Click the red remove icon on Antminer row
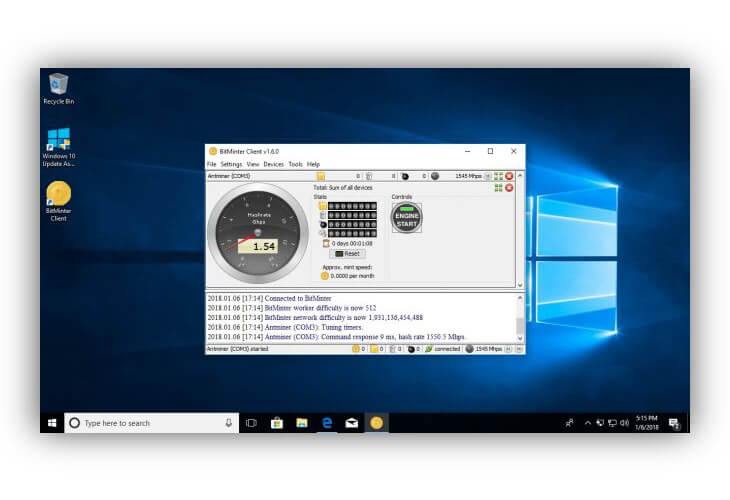Image resolution: width=730 pixels, height=500 pixels. [509, 176]
